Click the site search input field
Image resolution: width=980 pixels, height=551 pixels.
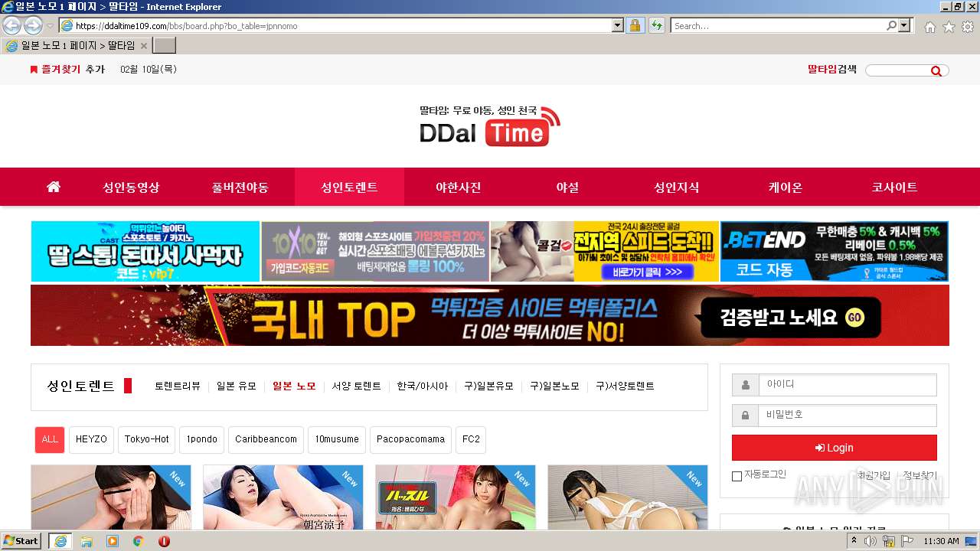(897, 70)
